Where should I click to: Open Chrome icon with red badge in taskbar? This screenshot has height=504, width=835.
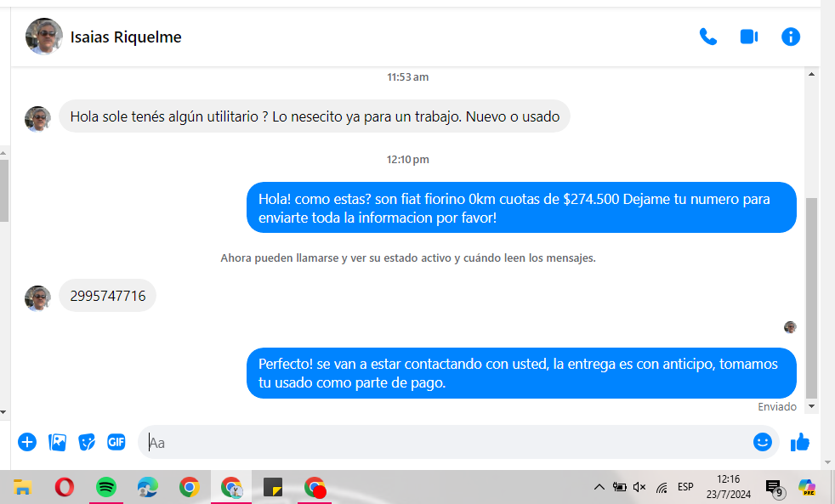(x=315, y=487)
